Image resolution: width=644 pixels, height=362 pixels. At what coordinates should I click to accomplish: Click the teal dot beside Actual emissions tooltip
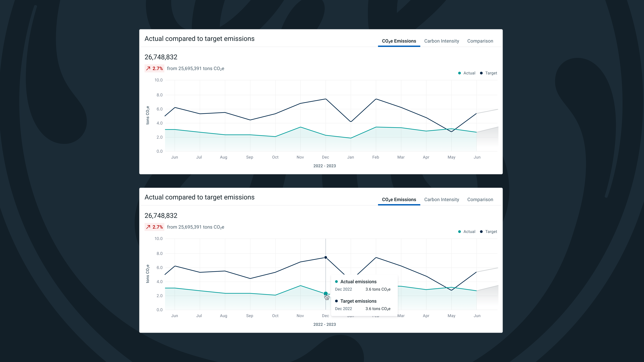point(336,282)
